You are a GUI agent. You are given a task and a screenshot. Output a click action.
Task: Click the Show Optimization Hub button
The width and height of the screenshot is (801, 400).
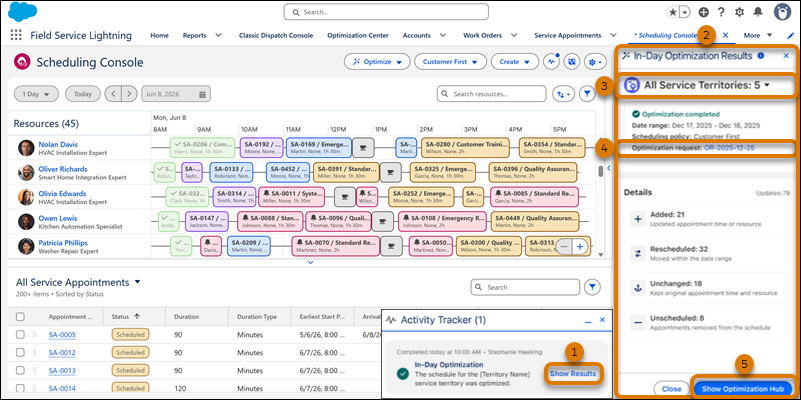[743, 389]
